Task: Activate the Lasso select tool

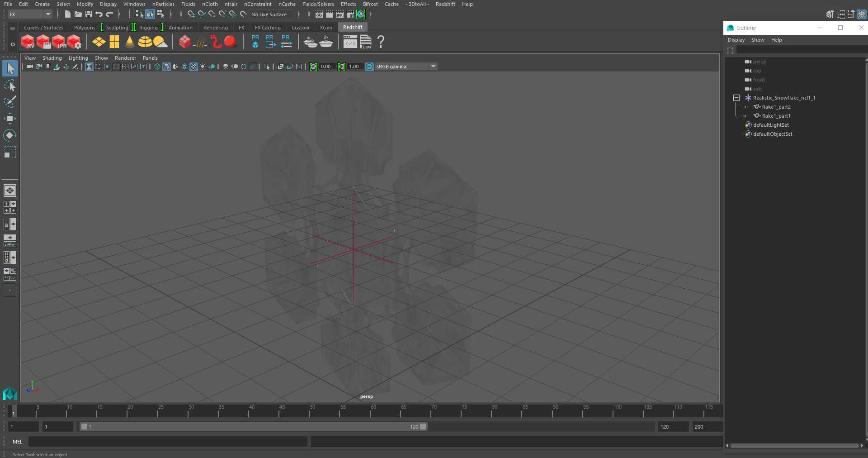Action: click(10, 86)
